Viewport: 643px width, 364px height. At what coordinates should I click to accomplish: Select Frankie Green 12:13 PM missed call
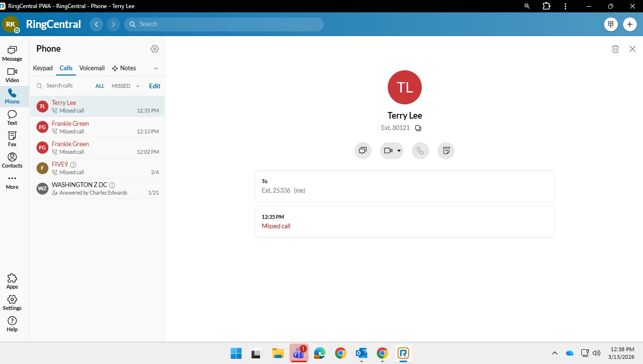(98, 127)
